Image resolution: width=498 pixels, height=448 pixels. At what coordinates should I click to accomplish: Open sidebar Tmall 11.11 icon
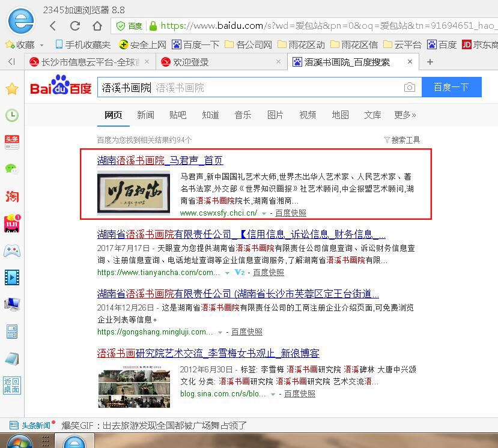coord(12,223)
